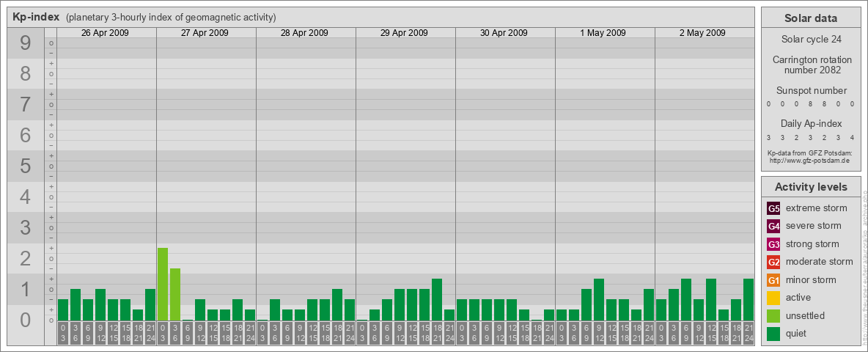The width and height of the screenshot is (868, 352).
Task: Click the Kp scale number 5
Action: tap(26, 166)
